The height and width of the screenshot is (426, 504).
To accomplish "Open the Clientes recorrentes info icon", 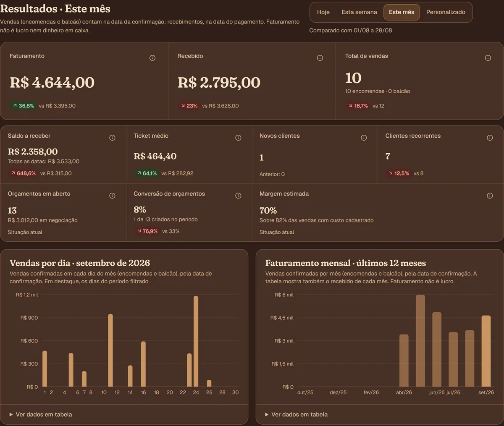I will tap(490, 138).
